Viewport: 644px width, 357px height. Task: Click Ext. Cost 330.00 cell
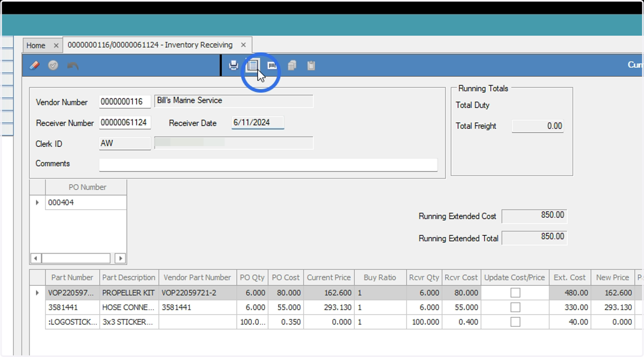(570, 307)
